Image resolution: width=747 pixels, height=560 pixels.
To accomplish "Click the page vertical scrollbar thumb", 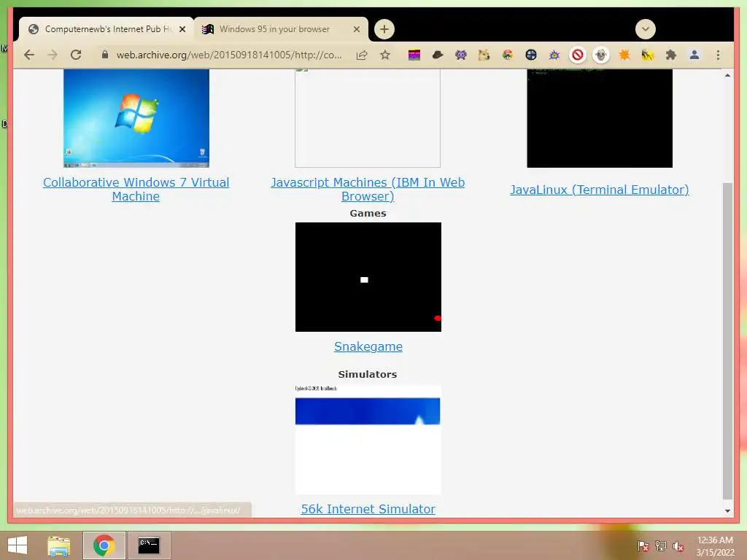I will point(727,341).
